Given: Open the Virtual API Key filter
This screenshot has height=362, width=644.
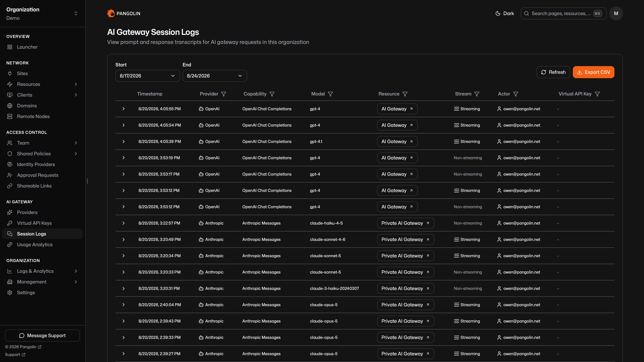Looking at the screenshot, I should pyautogui.click(x=597, y=94).
